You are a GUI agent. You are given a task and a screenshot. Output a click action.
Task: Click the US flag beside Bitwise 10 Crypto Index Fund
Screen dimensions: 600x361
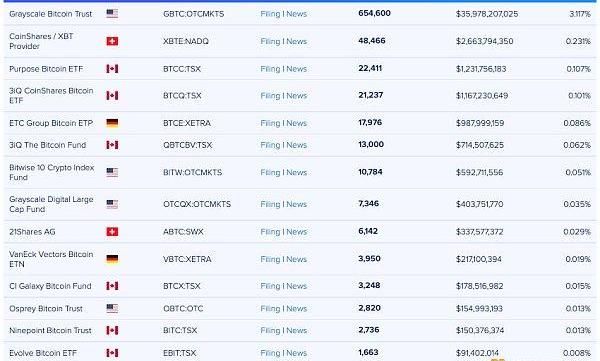pos(112,172)
